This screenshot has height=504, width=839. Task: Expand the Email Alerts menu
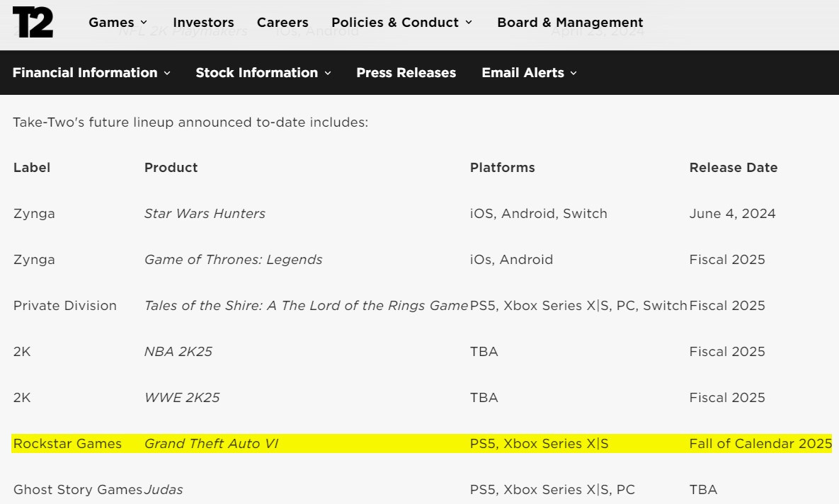(529, 73)
